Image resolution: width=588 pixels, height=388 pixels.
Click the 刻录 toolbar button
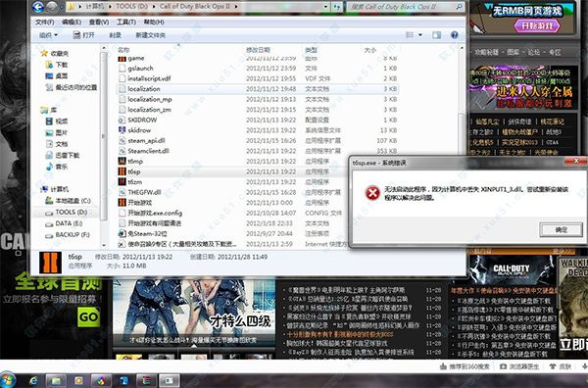[x=115, y=35]
